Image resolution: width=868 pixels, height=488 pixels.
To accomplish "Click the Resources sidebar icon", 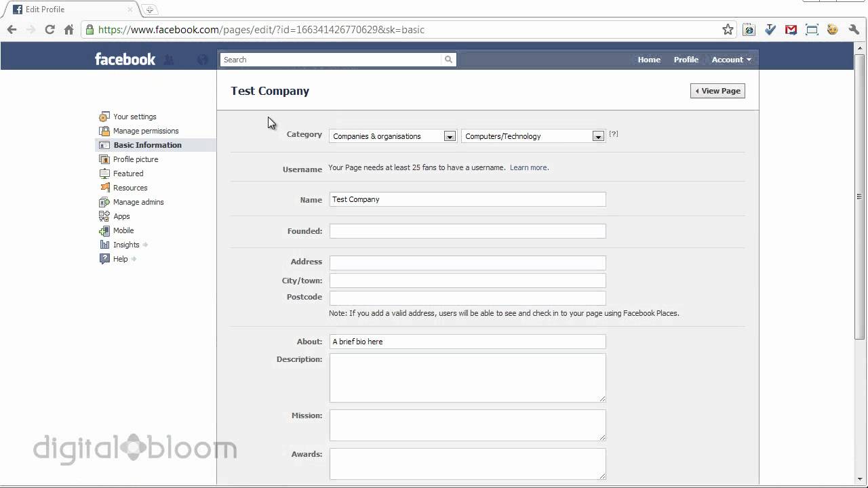I will [104, 188].
